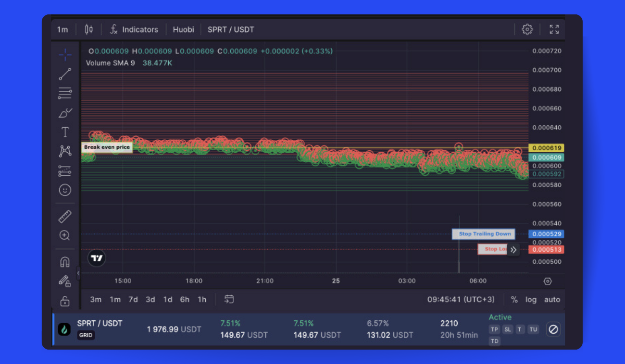625x364 pixels.
Task: Set the range to 6h
Action: tap(185, 300)
